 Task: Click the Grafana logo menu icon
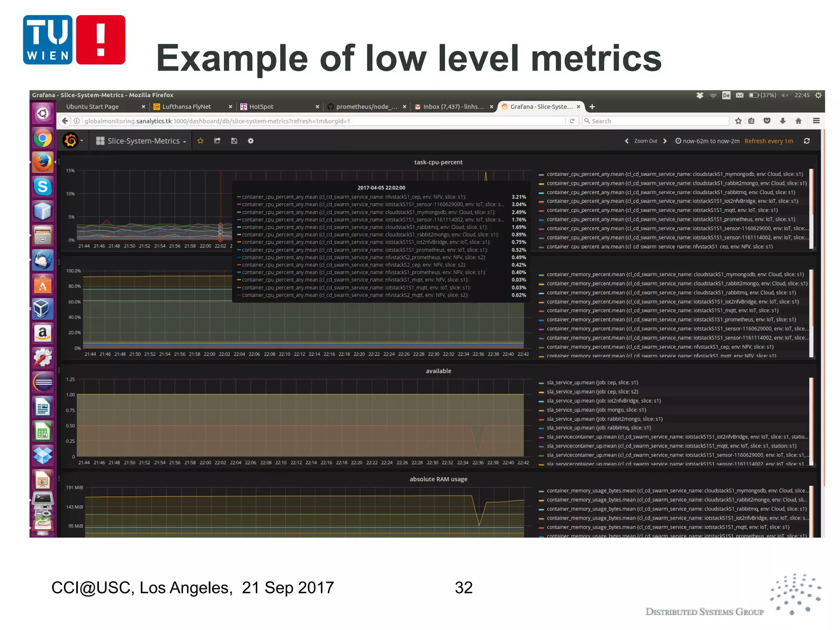pyautogui.click(x=71, y=141)
